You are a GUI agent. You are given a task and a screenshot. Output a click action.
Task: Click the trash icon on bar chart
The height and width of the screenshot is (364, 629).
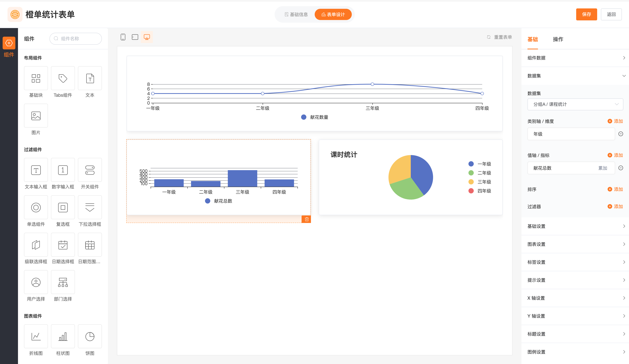306,219
